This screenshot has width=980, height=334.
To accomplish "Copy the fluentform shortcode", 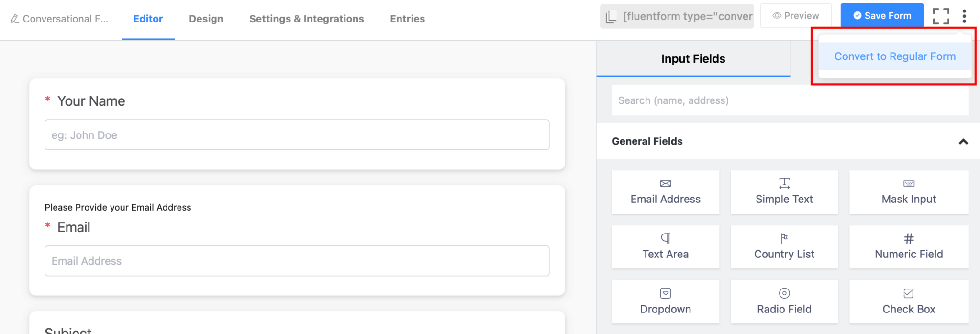I will click(677, 16).
